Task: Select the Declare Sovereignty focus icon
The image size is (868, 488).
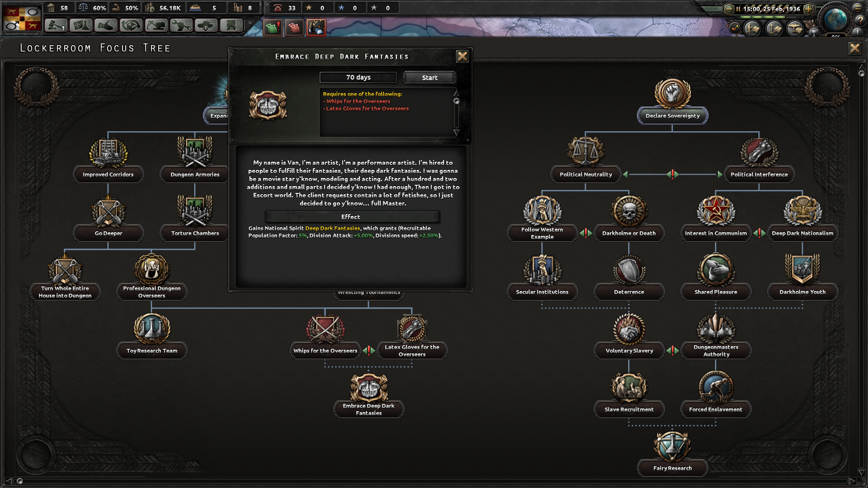Action: [672, 93]
